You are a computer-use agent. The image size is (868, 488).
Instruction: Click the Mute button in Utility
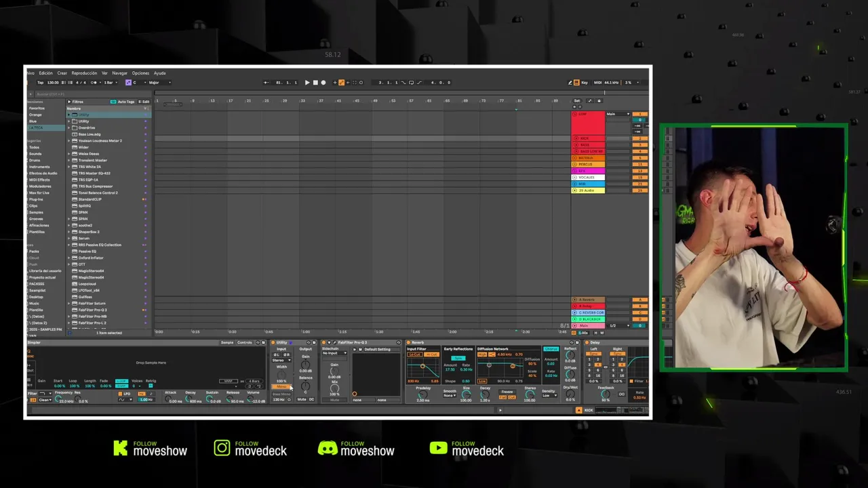(302, 399)
